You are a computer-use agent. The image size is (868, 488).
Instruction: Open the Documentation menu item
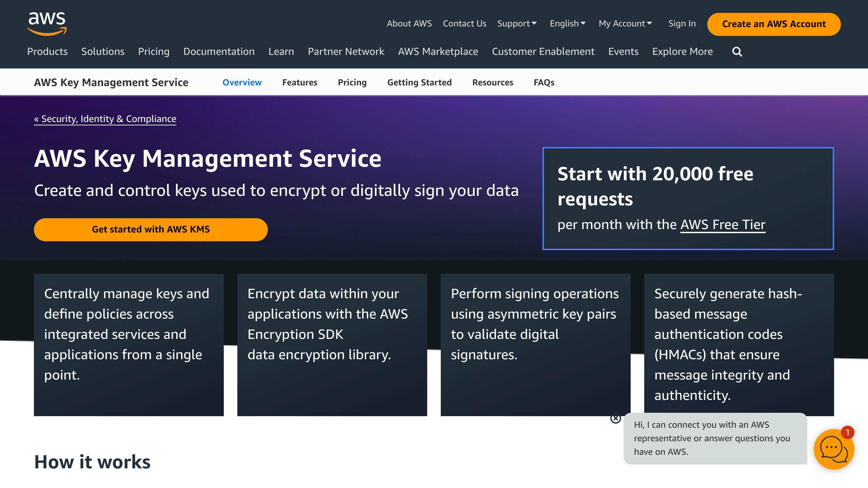(219, 52)
